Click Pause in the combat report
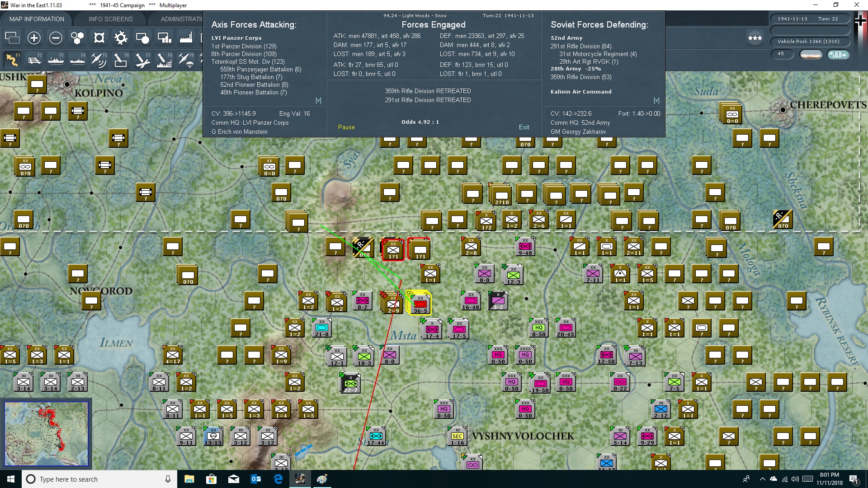The image size is (868, 488). click(x=346, y=127)
